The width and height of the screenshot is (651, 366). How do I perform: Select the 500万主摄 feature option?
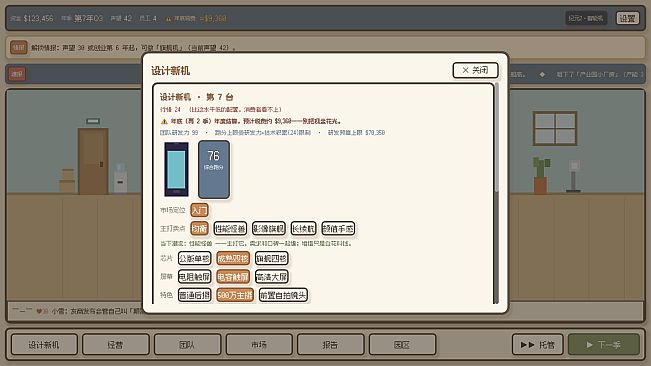click(x=235, y=295)
